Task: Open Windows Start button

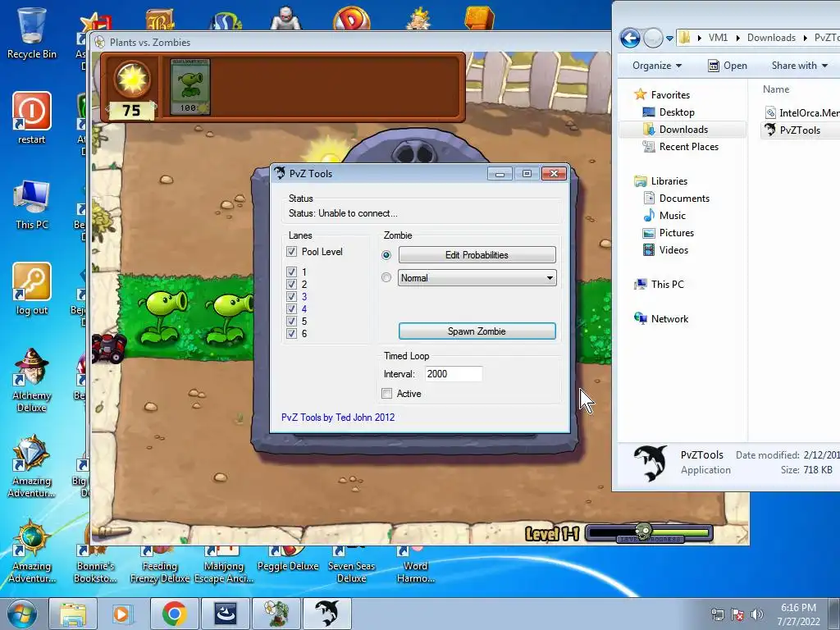Action: (22, 614)
